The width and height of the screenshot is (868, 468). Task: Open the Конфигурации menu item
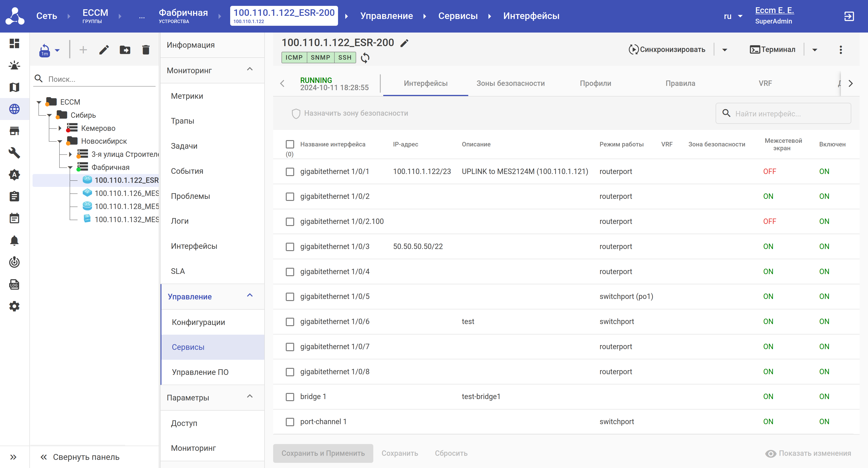[199, 322]
